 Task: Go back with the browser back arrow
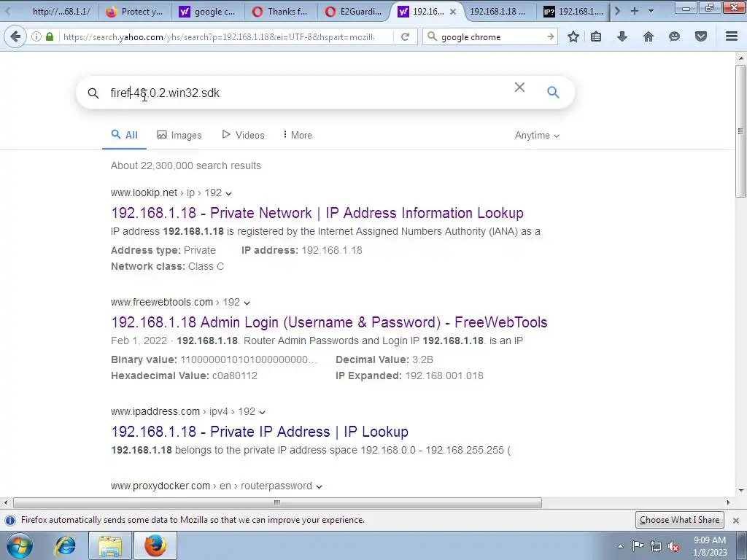pyautogui.click(x=15, y=36)
